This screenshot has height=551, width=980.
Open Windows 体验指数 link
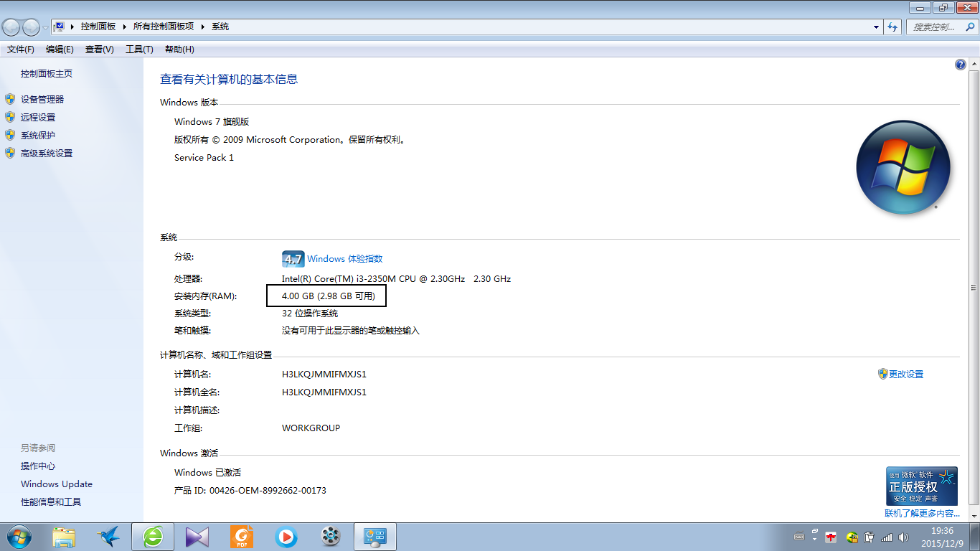[345, 258]
